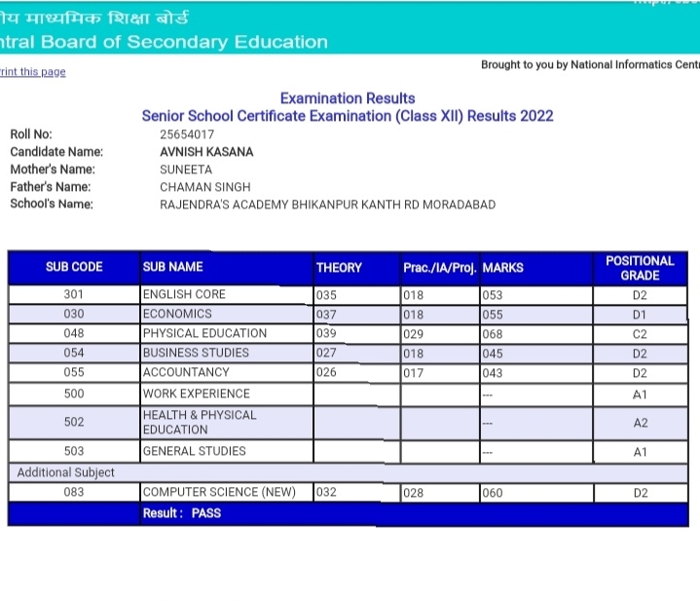The image size is (700, 602).
Task: Click the THEORY column header
Action: (356, 268)
